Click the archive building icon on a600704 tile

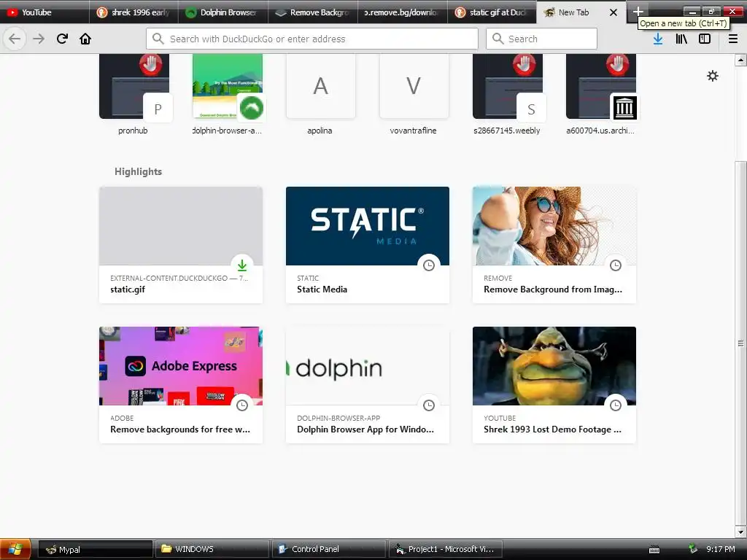point(624,108)
